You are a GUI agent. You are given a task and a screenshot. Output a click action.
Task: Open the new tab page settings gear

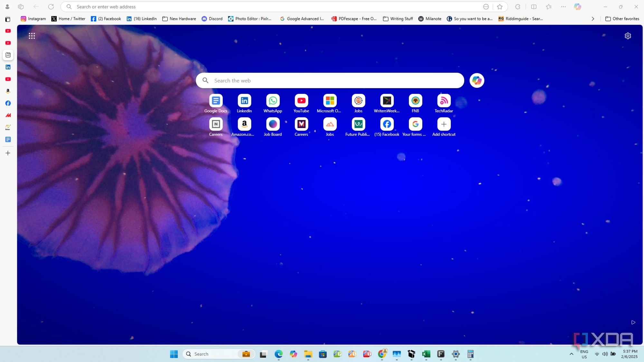coord(628,36)
